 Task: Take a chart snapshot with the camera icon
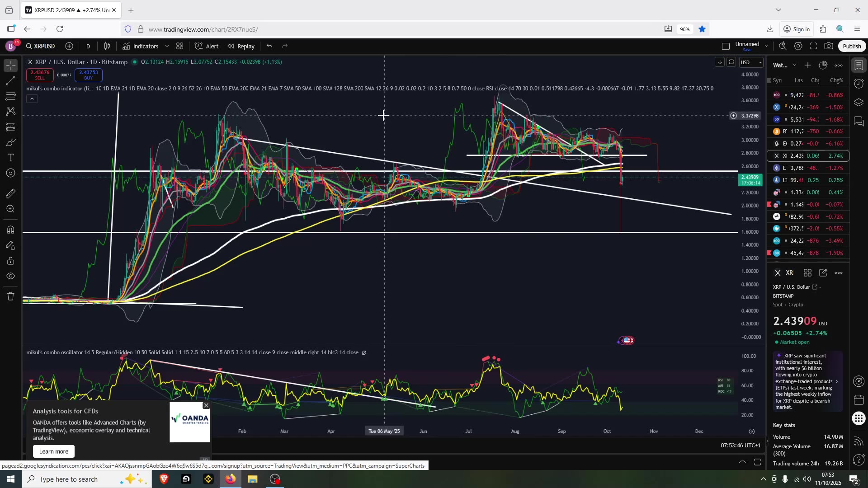point(830,46)
